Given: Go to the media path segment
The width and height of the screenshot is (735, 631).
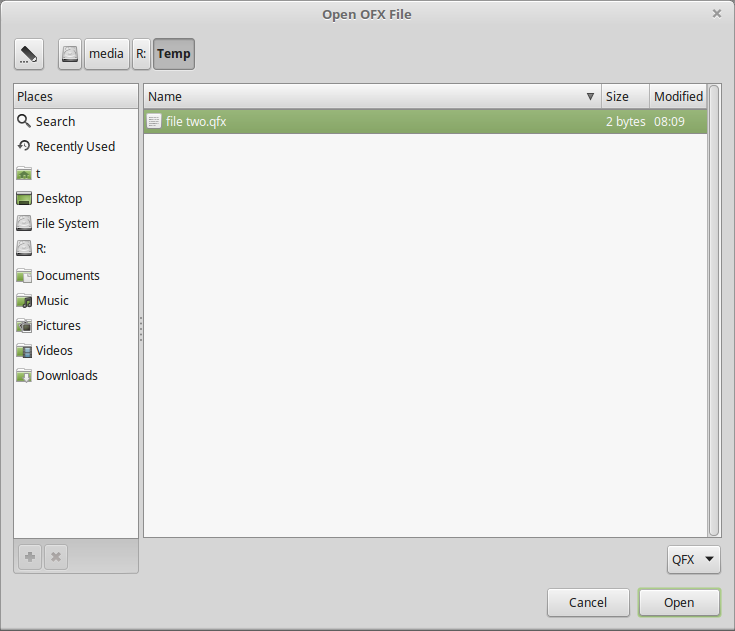Looking at the screenshot, I should click(x=106, y=54).
